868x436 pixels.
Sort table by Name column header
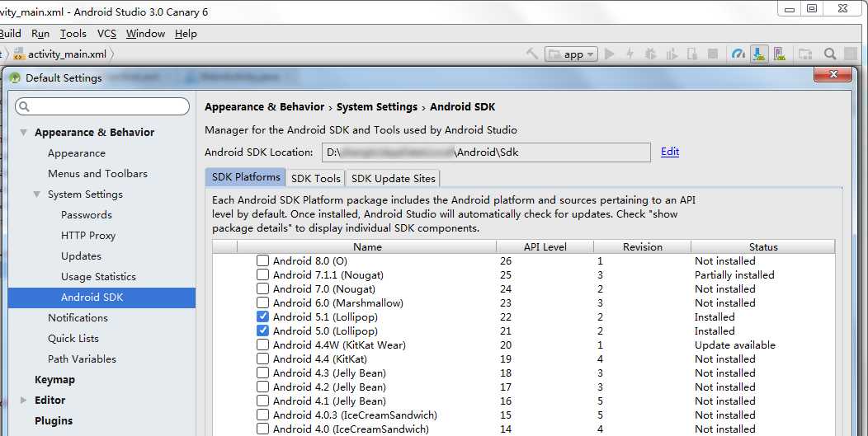[367, 246]
